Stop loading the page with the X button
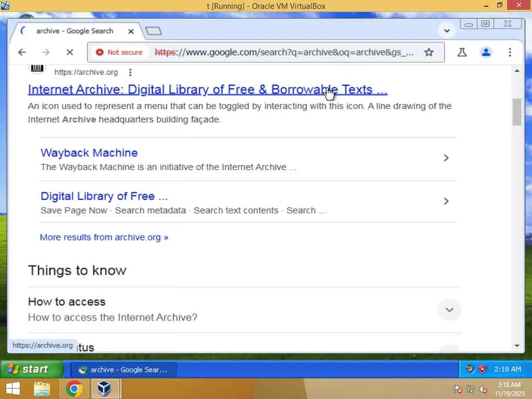Image resolution: width=532 pixels, height=399 pixels. tap(70, 52)
